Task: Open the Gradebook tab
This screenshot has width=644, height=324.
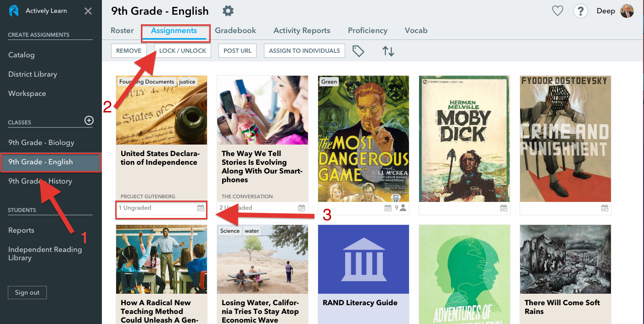Action: [x=235, y=31]
